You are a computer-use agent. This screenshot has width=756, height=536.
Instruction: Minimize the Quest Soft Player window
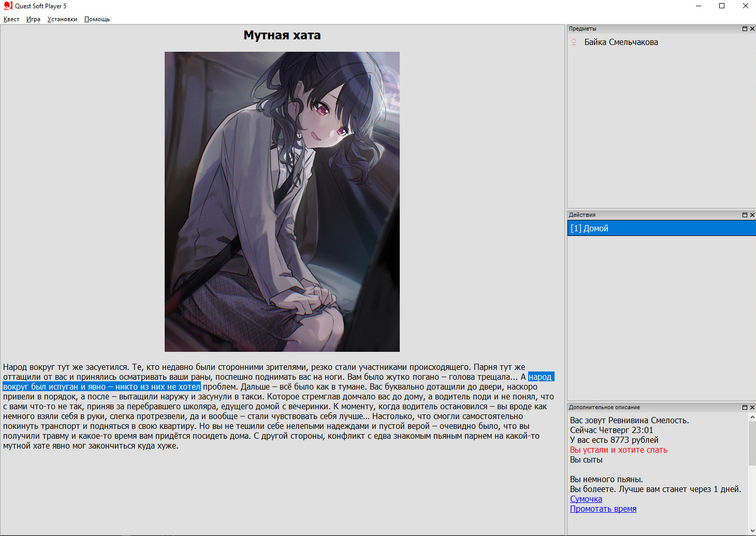coord(699,6)
